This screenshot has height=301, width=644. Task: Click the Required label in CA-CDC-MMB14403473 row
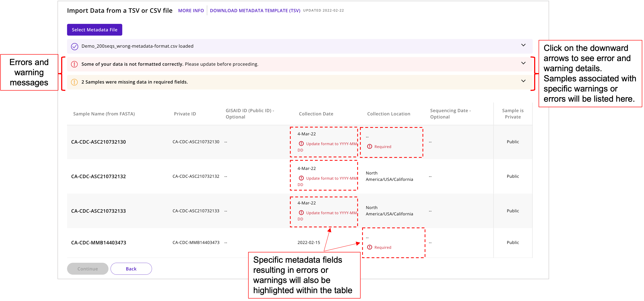[x=382, y=247]
